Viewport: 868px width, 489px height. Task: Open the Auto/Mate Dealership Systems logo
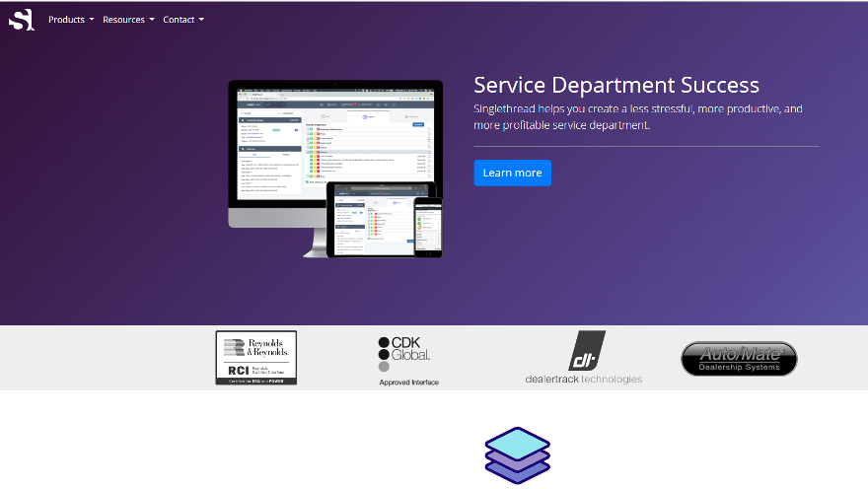(739, 359)
